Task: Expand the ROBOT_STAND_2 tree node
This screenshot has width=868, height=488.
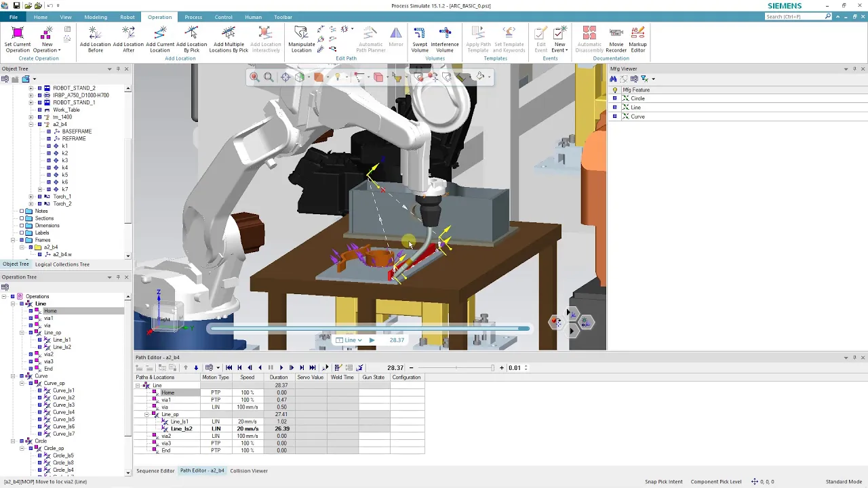Action: (31, 88)
